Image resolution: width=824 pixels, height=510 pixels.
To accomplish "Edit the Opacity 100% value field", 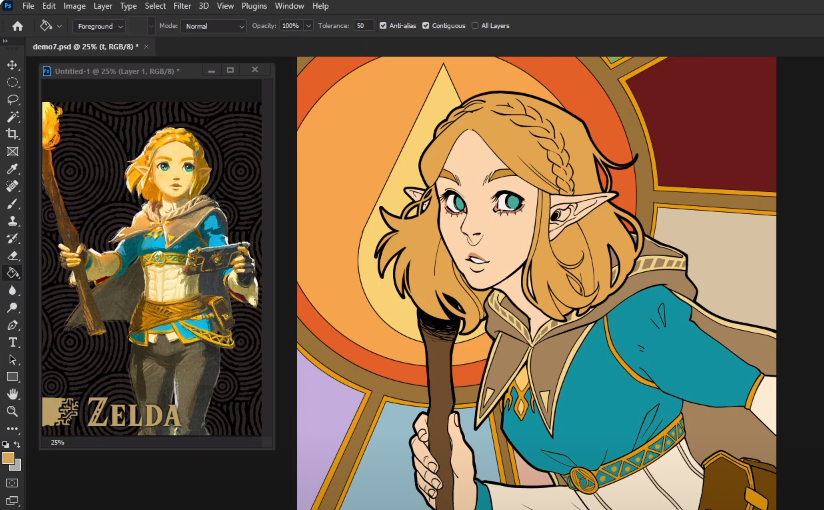I will [291, 26].
